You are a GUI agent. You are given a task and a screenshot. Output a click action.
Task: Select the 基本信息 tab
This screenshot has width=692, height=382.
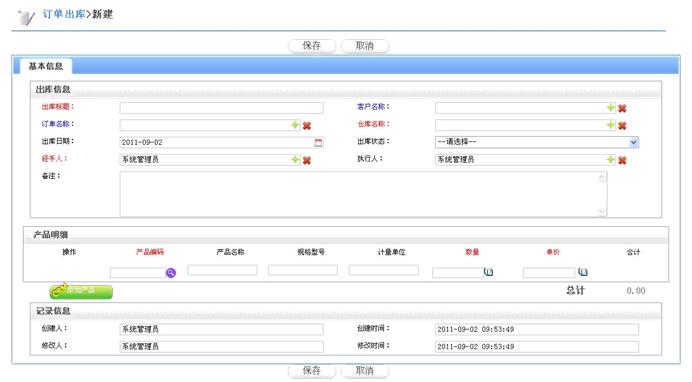click(x=45, y=66)
